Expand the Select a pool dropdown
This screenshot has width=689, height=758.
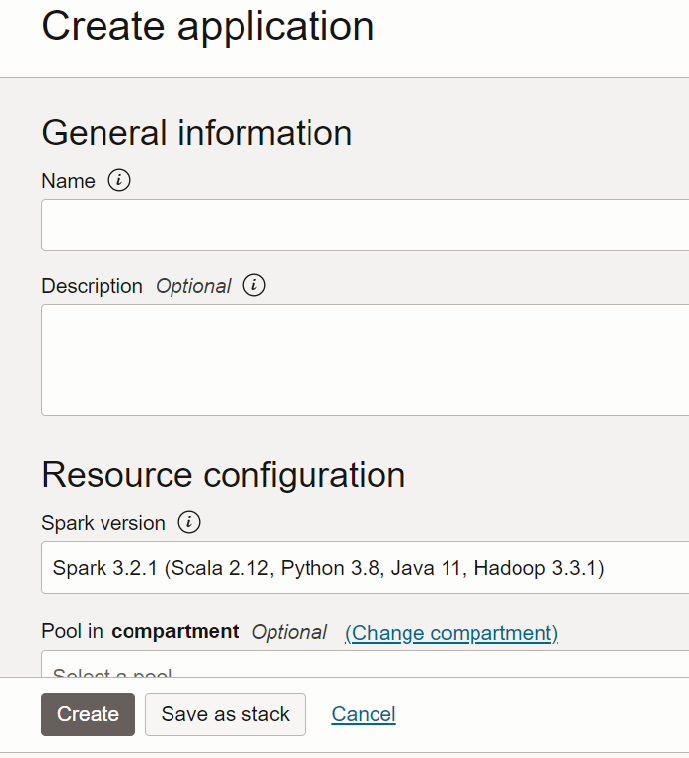(x=365, y=665)
